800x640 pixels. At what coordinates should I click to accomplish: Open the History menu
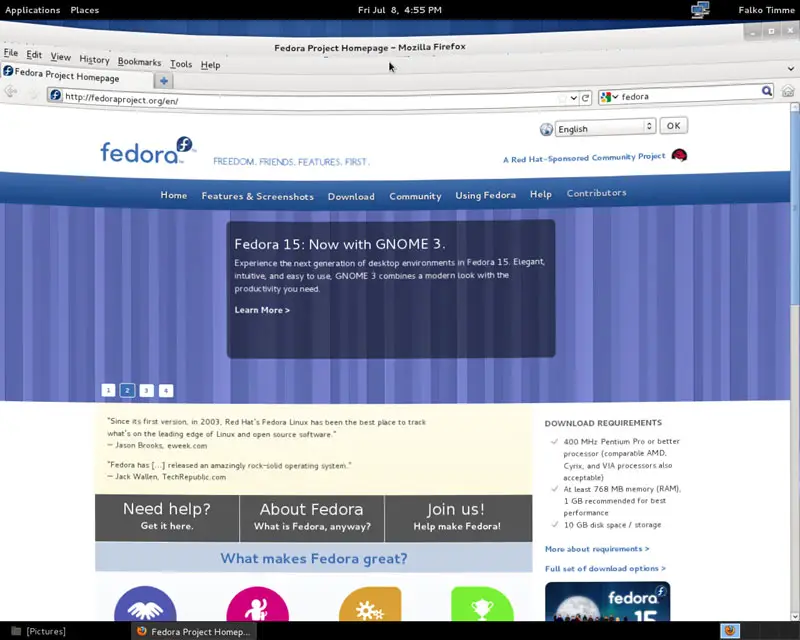[x=94, y=60]
